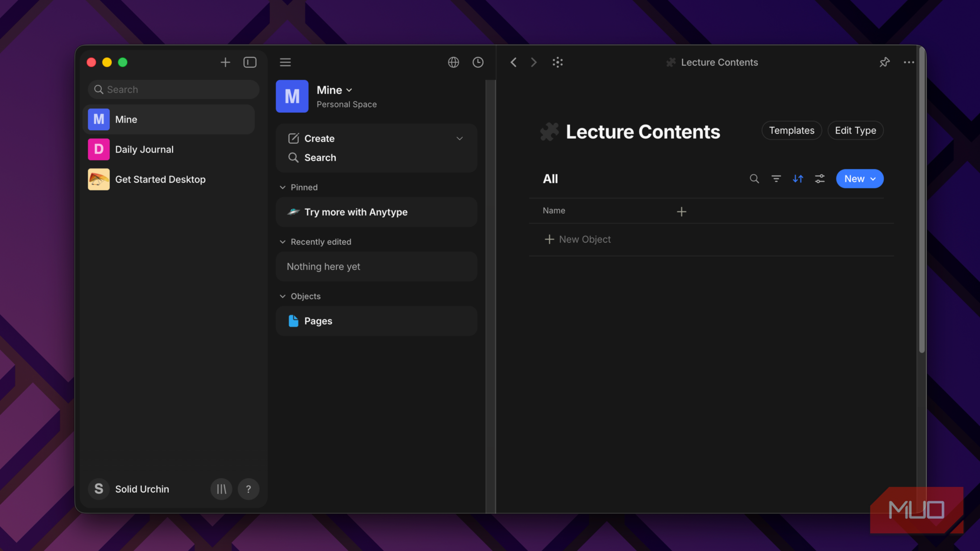Open the graph view dots icon
Screen dimensions: 980x551
click(558, 62)
